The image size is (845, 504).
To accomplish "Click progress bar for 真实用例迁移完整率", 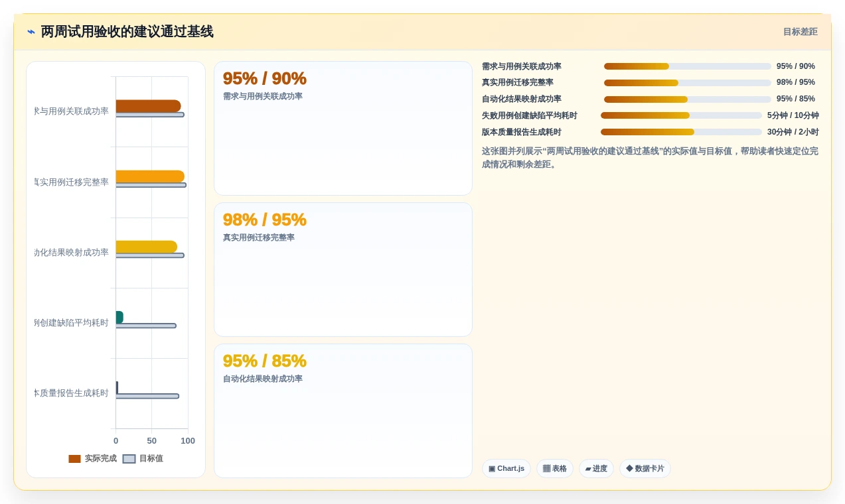I will click(x=687, y=83).
